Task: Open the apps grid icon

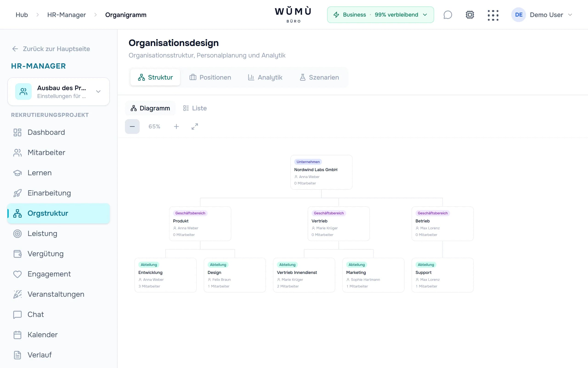Action: (493, 15)
